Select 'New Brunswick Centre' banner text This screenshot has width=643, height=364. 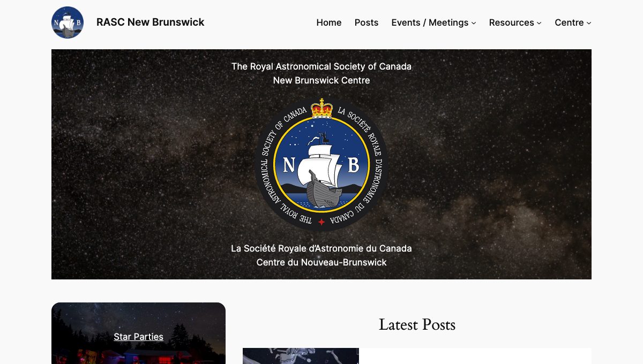[x=322, y=80]
